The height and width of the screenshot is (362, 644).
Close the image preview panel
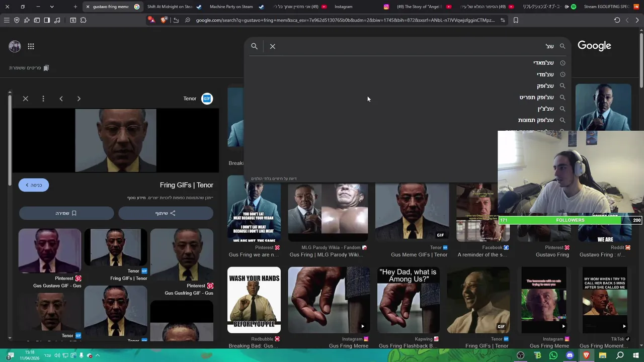(x=26, y=99)
